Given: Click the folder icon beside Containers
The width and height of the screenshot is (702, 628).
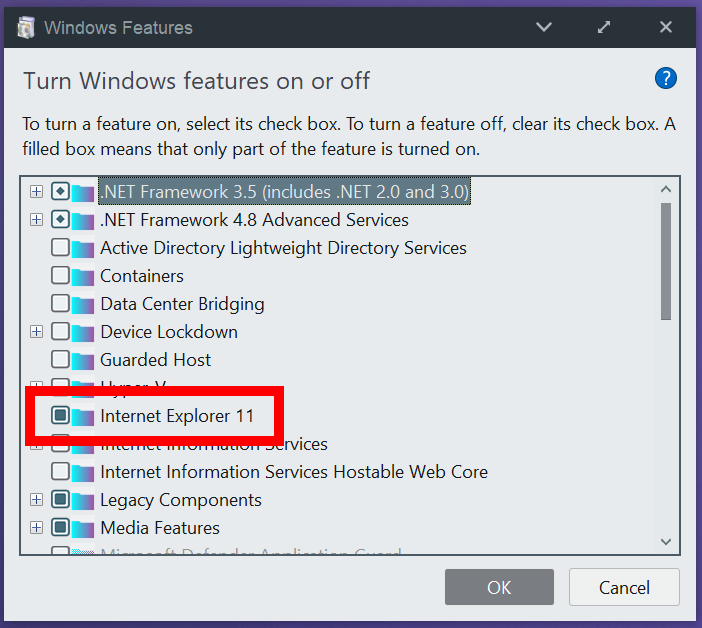Looking at the screenshot, I should (84, 276).
